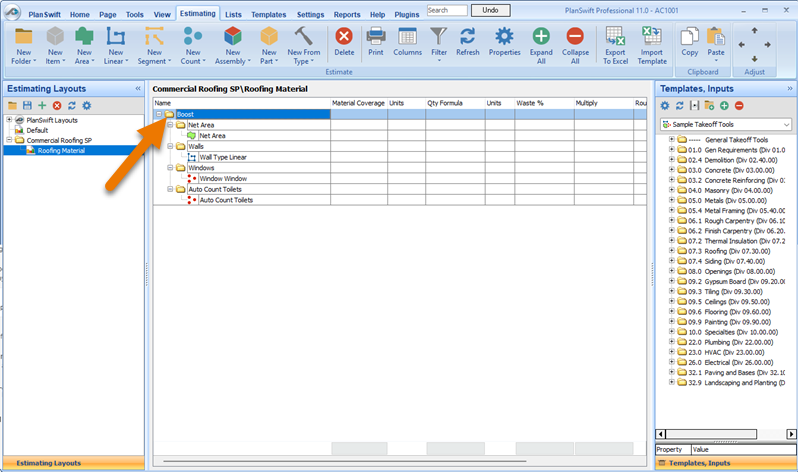Click the Adjust left arrow
Image resolution: width=799 pixels, height=472 pixels.
[741, 45]
